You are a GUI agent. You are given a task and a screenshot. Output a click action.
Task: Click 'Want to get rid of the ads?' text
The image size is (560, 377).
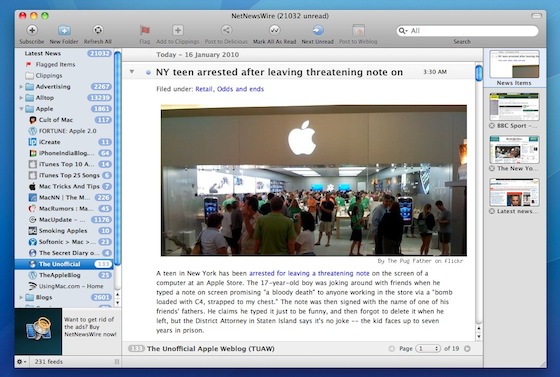pos(90,327)
